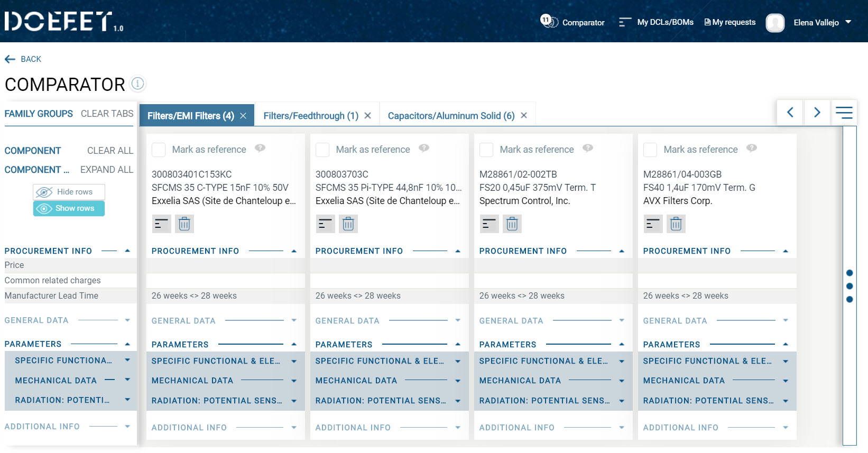Image resolution: width=868 pixels, height=453 pixels.
Task: Go back using the BACK link
Action: (23, 59)
